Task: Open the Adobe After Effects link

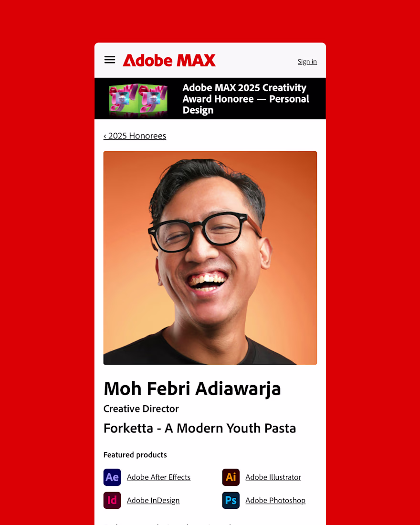Action: 159,477
